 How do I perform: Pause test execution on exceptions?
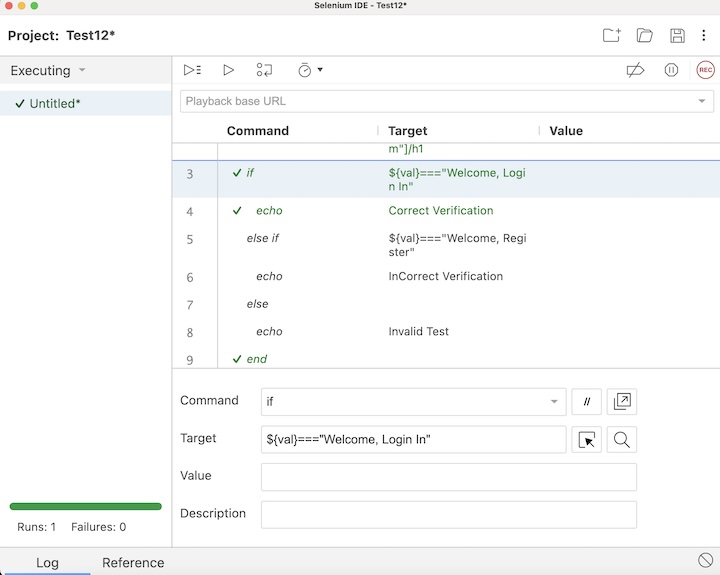(671, 70)
